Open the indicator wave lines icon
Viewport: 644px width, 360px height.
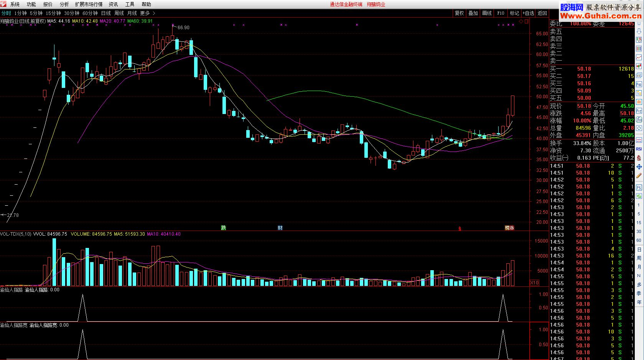[x=639, y=140]
